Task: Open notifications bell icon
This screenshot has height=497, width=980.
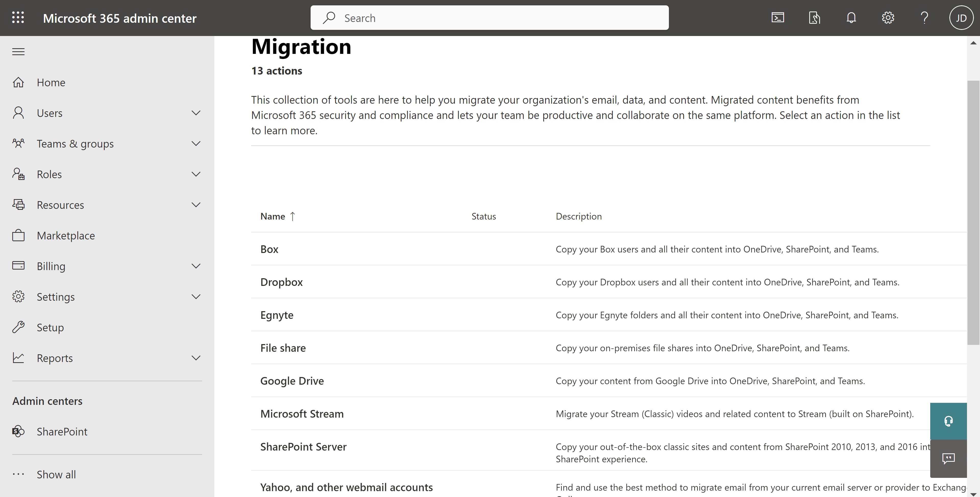Action: coord(851,17)
